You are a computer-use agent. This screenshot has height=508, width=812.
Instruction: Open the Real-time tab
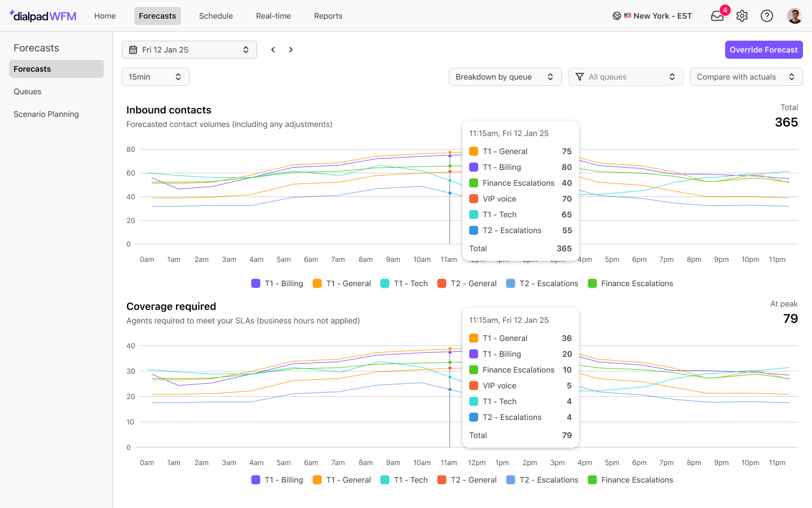(273, 16)
